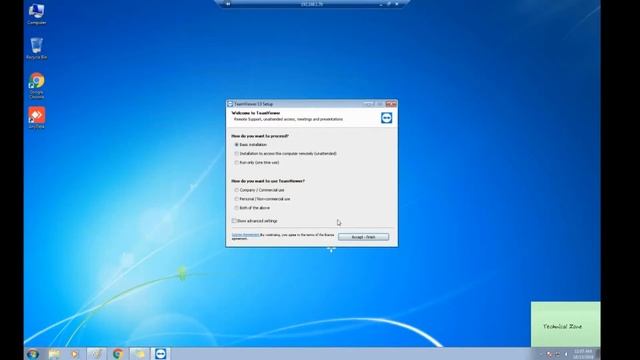Select Run only (one time use) option
The image size is (640, 360).
point(237,163)
